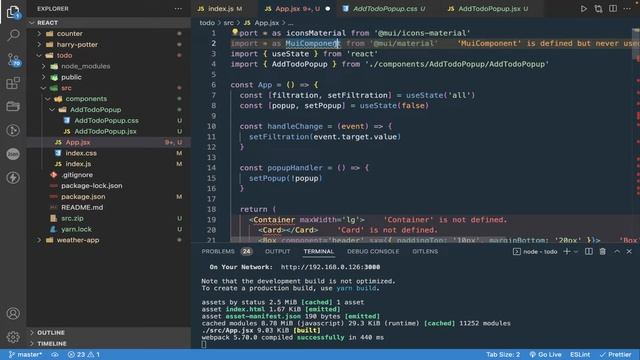This screenshot has height=360, width=640.
Task: Open the new terminal launch profile dropdown
Action: tap(576, 251)
